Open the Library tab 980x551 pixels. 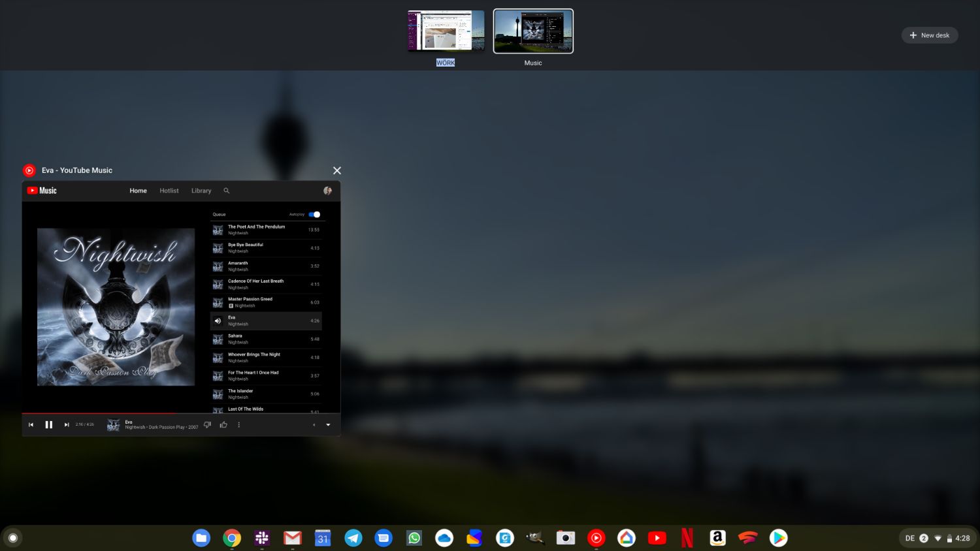point(201,191)
